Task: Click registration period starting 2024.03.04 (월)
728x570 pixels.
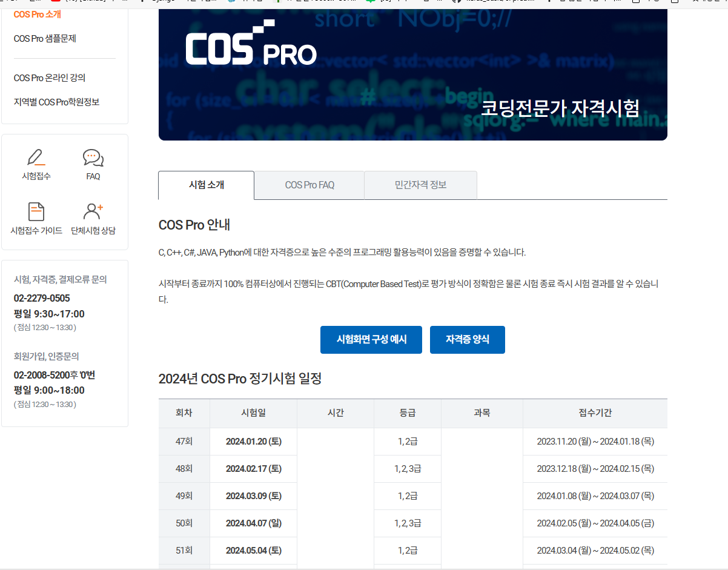Action: [x=595, y=551]
